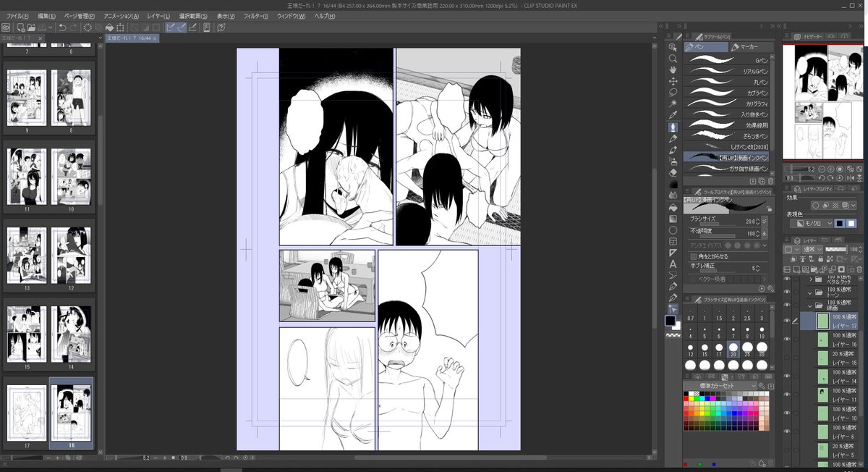The width and height of the screenshot is (868, 472).
Task: Collapse the 線画 layer folder
Action: (x=812, y=305)
